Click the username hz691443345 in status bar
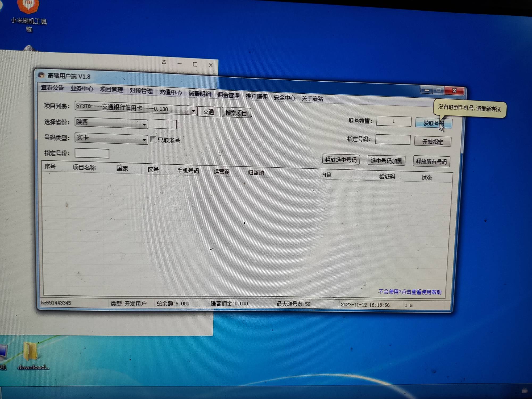The height and width of the screenshot is (399, 532). coord(56,303)
